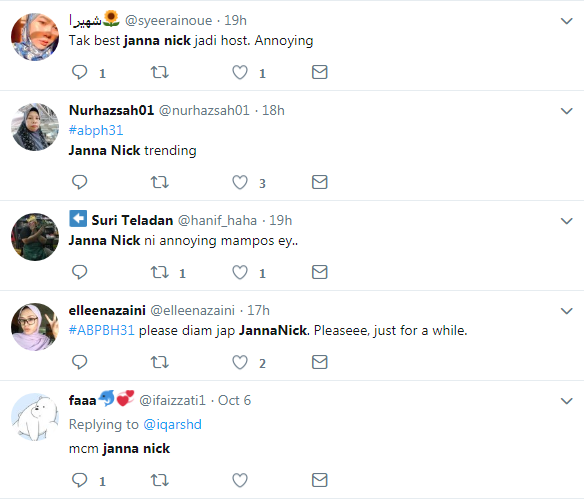Viewport: 584px width, 499px height.
Task: Expand more menu on Nurhazsah01 tweet
Action: click(566, 111)
